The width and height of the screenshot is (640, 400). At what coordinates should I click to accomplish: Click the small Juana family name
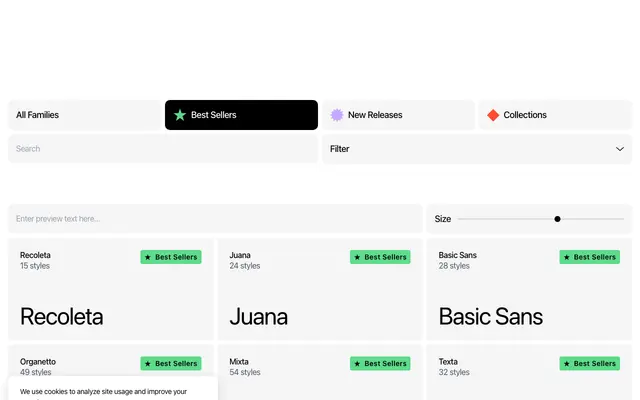[x=240, y=255]
